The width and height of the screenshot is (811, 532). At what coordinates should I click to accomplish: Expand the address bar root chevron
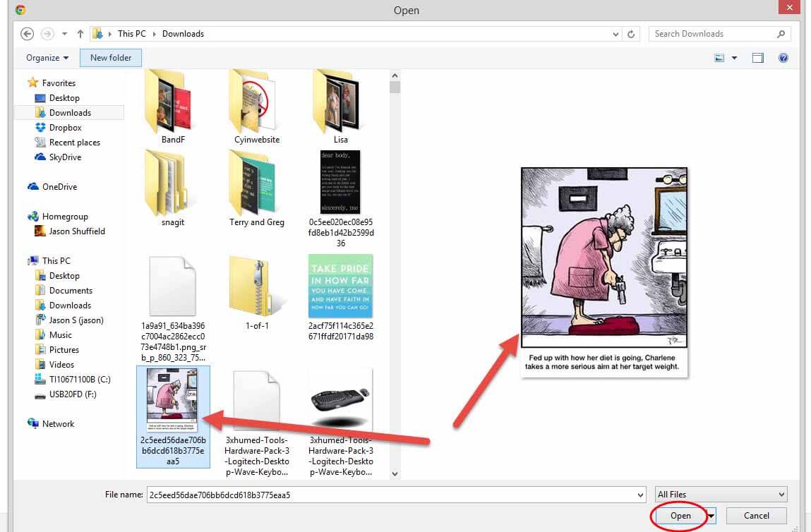(109, 34)
